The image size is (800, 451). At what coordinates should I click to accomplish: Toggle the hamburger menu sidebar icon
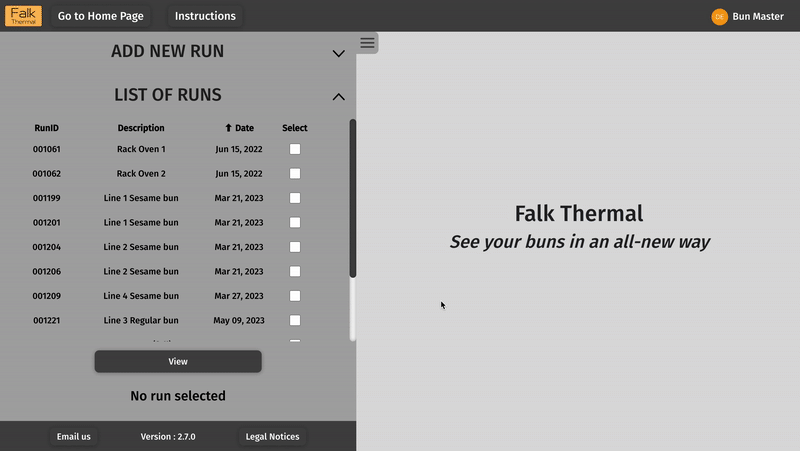tap(367, 43)
